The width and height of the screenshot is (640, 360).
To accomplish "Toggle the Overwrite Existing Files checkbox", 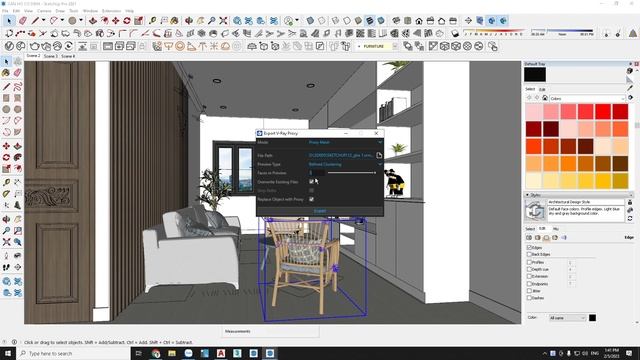I will 311,182.
